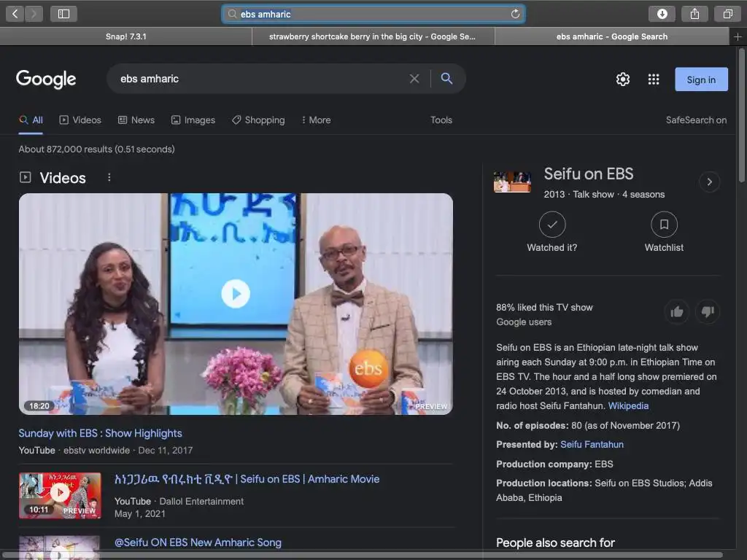Click the SafeSearch on setting
The image size is (747, 560).
(x=696, y=120)
